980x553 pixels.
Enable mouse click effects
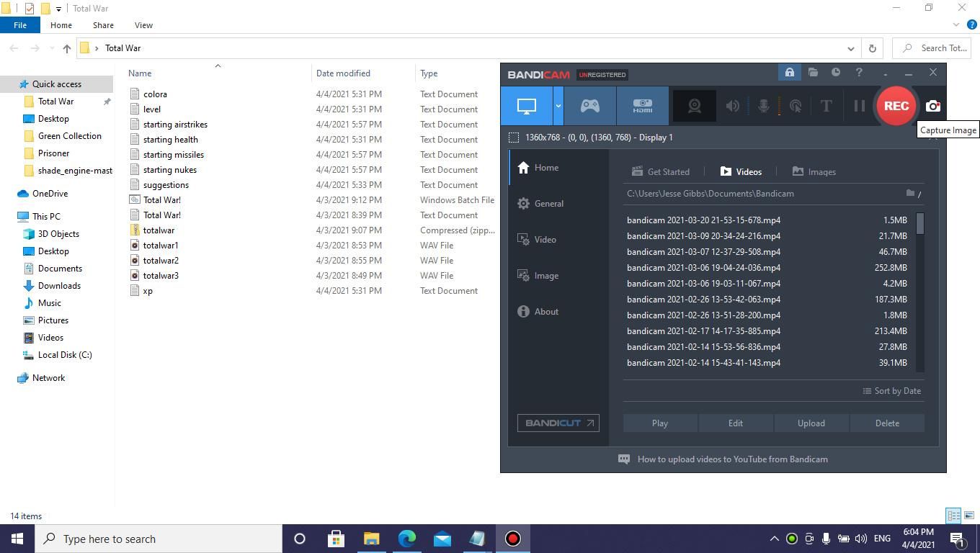[795, 106]
